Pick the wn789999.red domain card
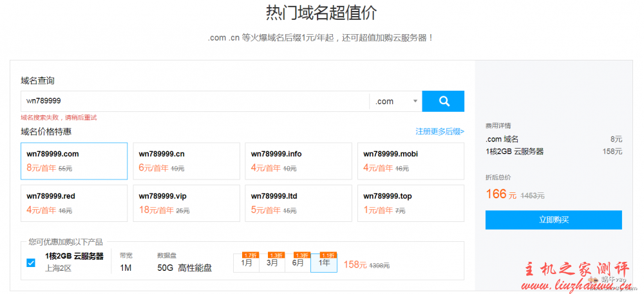The height and width of the screenshot is (294, 644). [x=74, y=203]
